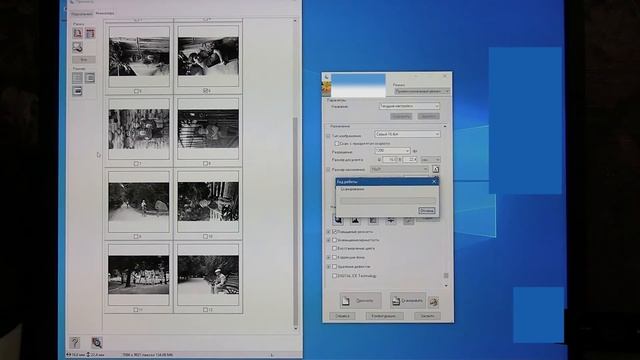The width and height of the screenshot is (640, 360).
Task: Click the densitometer icon next to the help icon
Action: 97,342
